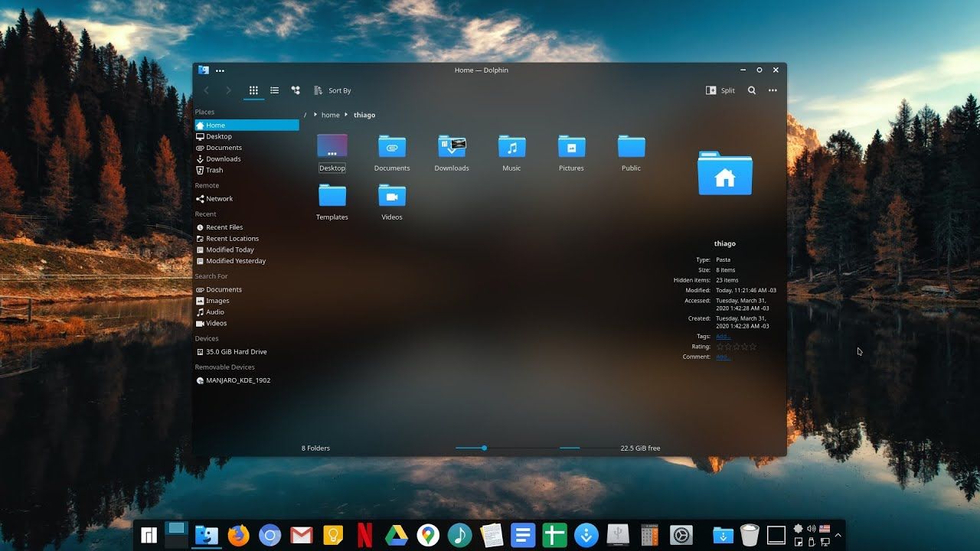
Task: Open Google Maps from the dock
Action: [x=428, y=535]
